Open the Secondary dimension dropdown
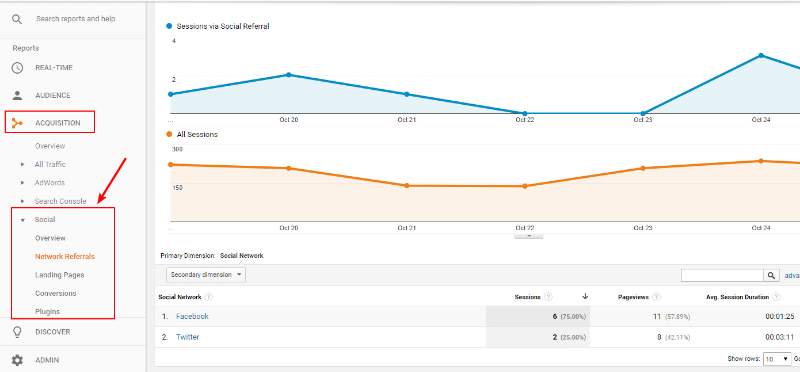Screen dimensions: 800x372 (x=206, y=275)
